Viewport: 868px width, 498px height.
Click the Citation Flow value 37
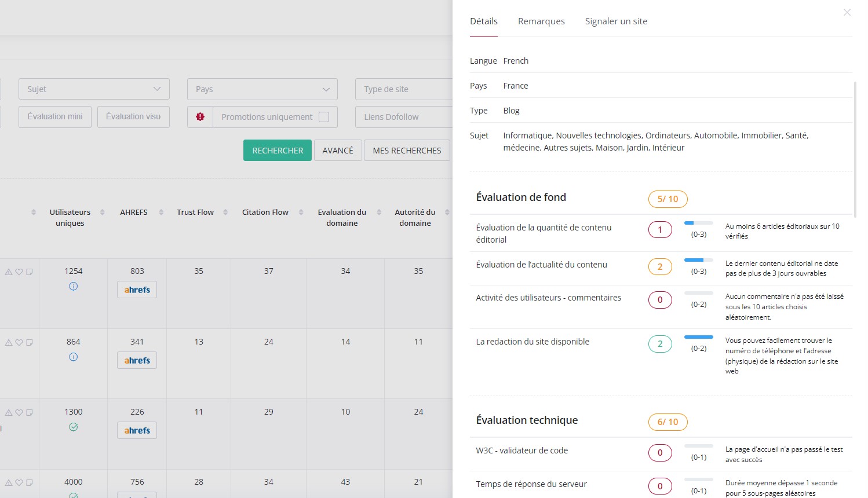pos(269,271)
